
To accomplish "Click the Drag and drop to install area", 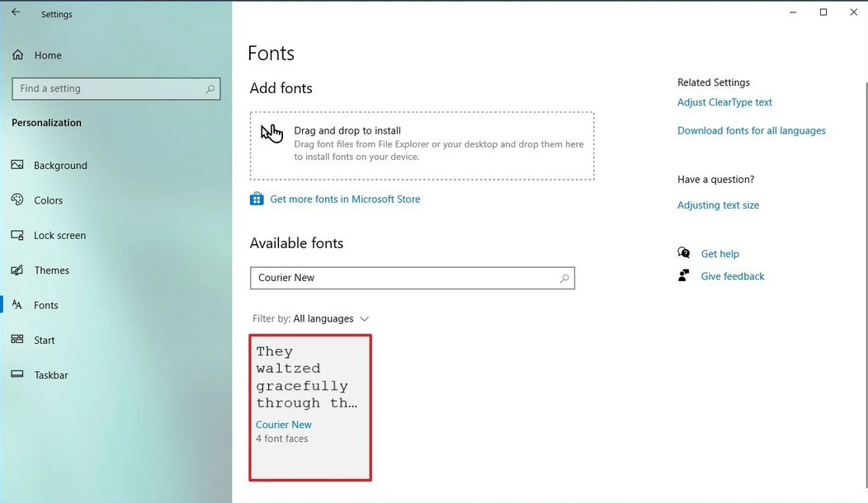I will 422,146.
